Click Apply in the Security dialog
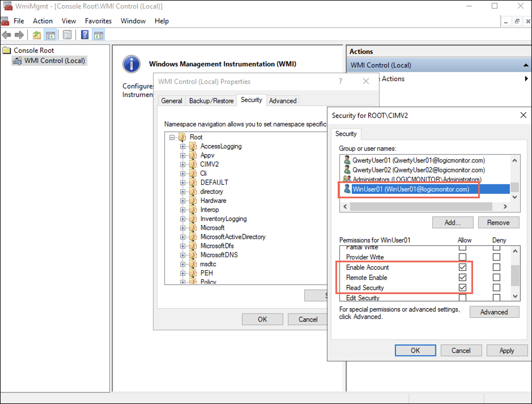This screenshot has height=404, width=532. tap(507, 351)
